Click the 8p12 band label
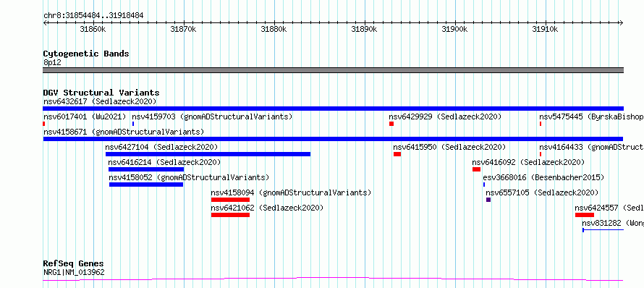644x288 pixels. [x=52, y=62]
